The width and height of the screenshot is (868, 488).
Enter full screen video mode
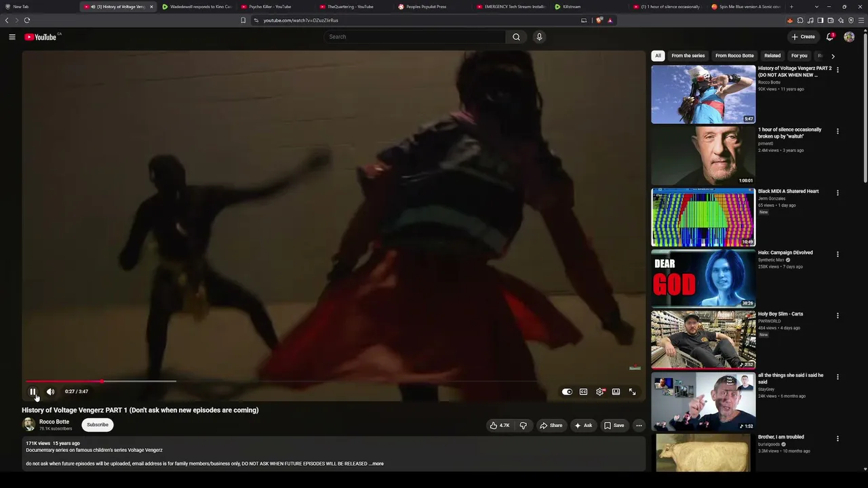coord(632,392)
